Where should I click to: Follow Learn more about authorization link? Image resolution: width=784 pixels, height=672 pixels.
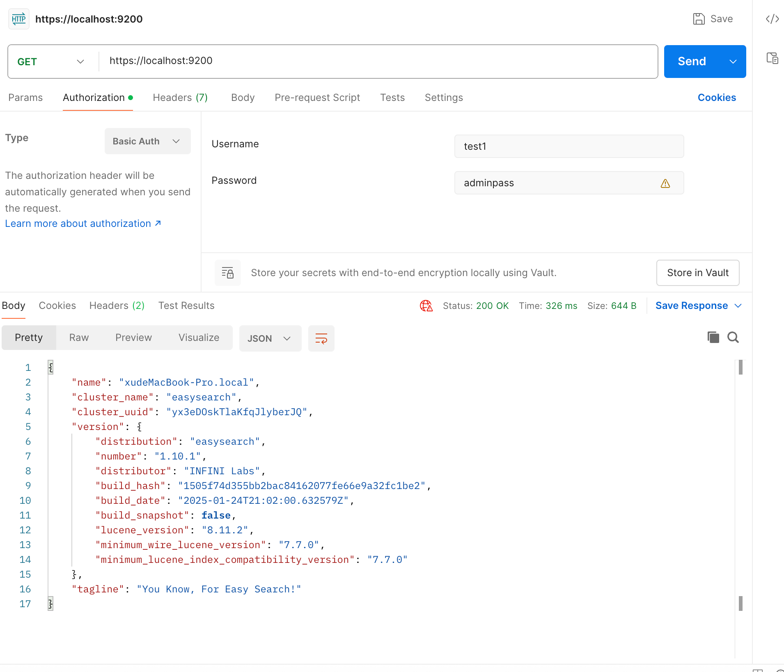point(83,224)
